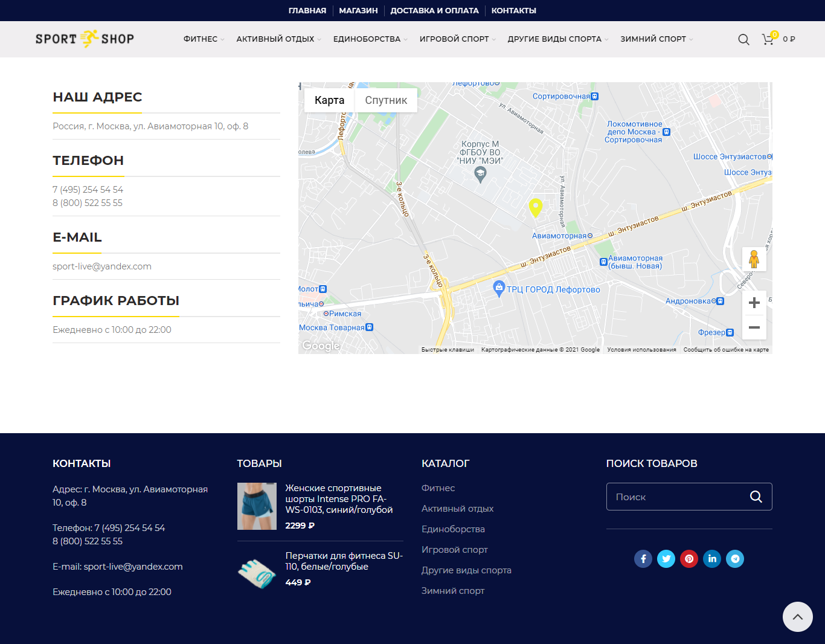Switch map to Карта view
The image size is (825, 644).
tap(329, 100)
